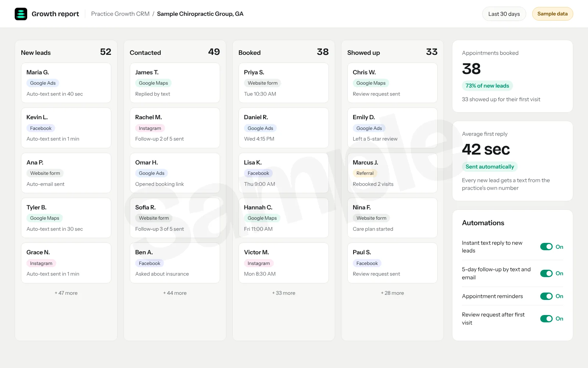Click the Booked column count 38
The image size is (588, 368).
[323, 52]
